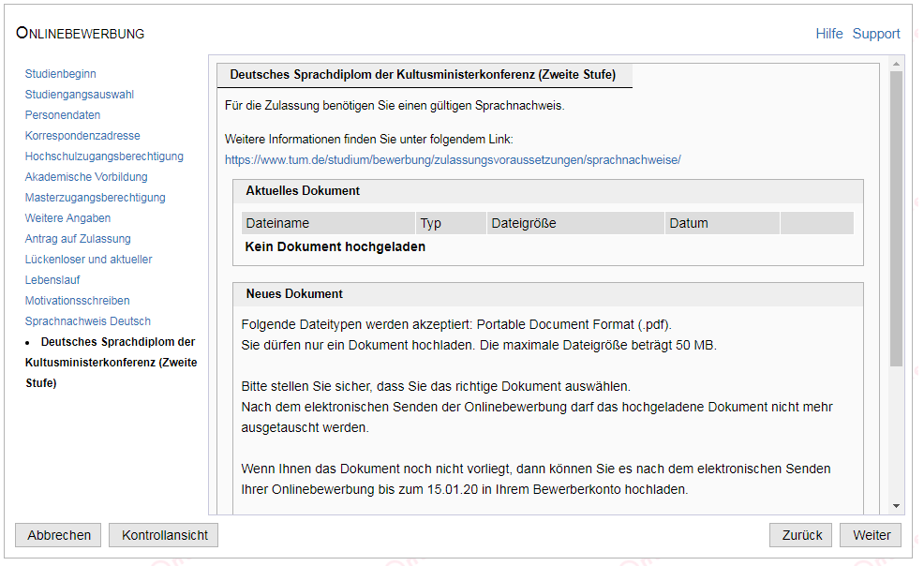Open the TUM Sprachnachweise URL link
Viewport: 924px width, 566px height.
452,160
